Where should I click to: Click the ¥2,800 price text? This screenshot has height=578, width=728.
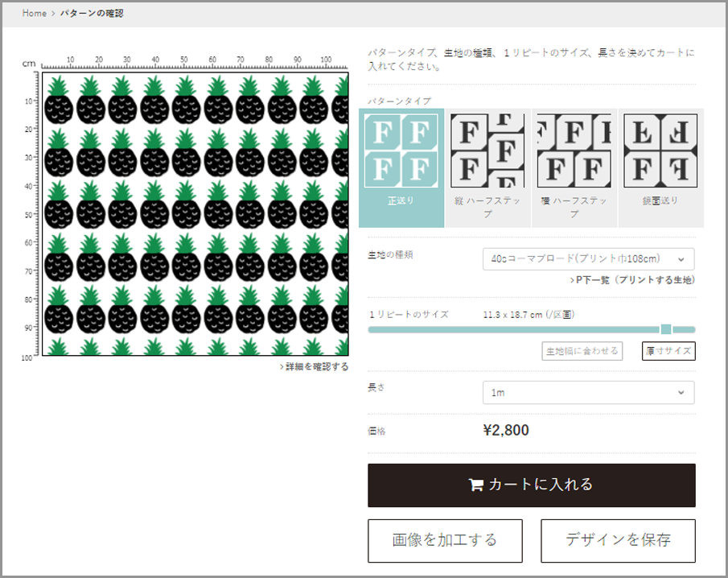pyautogui.click(x=506, y=430)
